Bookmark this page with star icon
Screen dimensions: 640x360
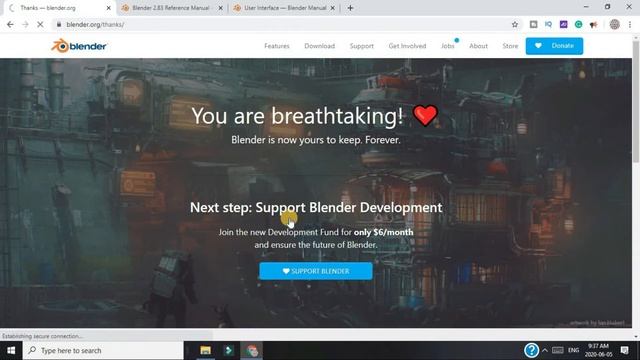(x=515, y=24)
